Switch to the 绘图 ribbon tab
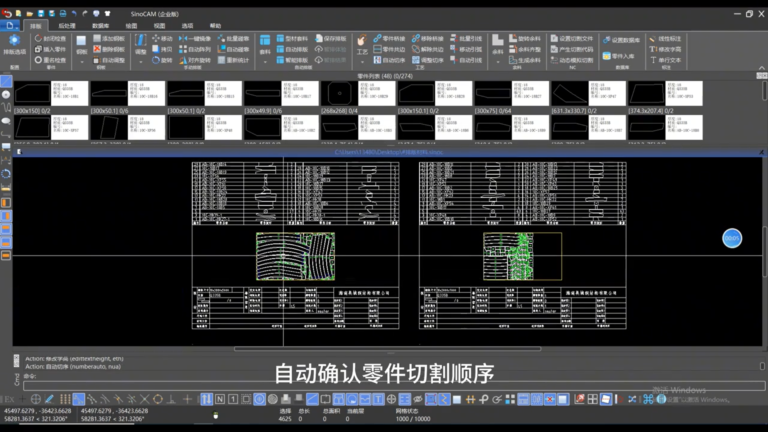768x432 pixels. pos(131,26)
